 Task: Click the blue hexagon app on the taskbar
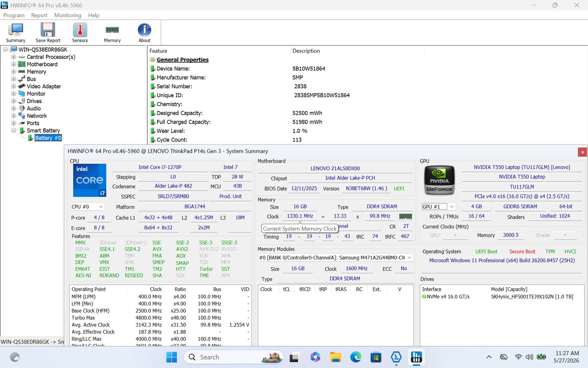396,357
